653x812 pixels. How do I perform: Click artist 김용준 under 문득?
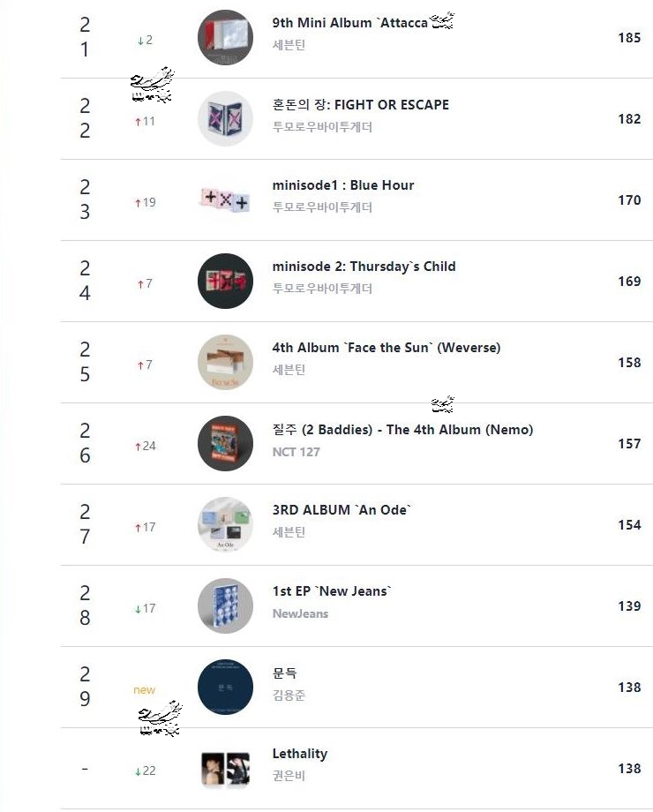tap(289, 695)
